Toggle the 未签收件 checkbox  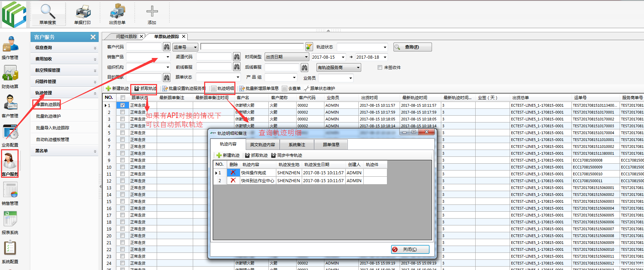[x=380, y=67]
